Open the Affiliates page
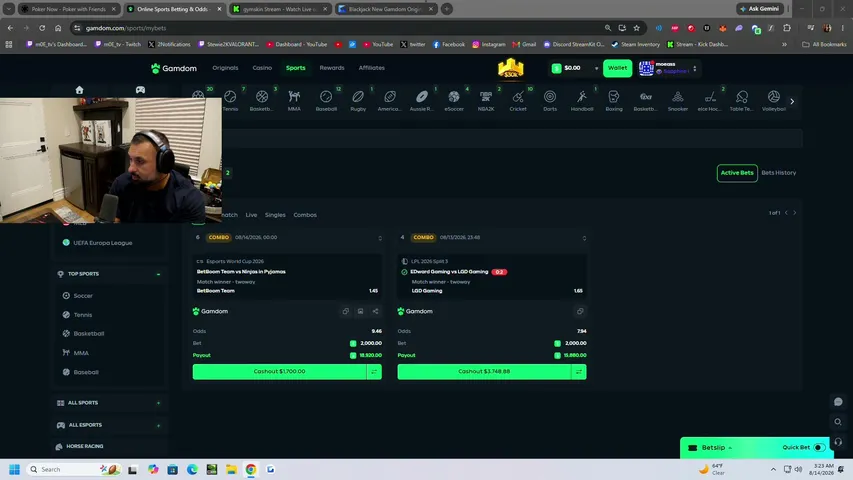Viewport: 853px width, 480px height. pyautogui.click(x=372, y=68)
